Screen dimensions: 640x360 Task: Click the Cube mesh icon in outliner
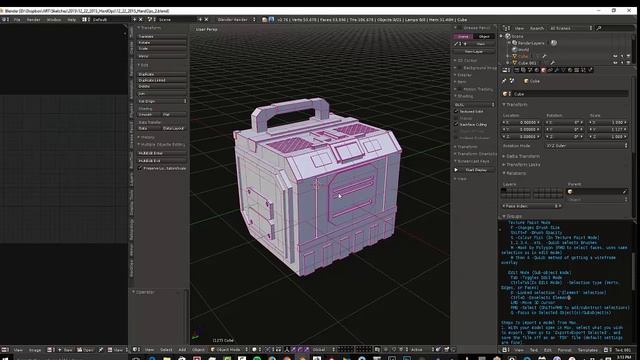click(x=515, y=56)
